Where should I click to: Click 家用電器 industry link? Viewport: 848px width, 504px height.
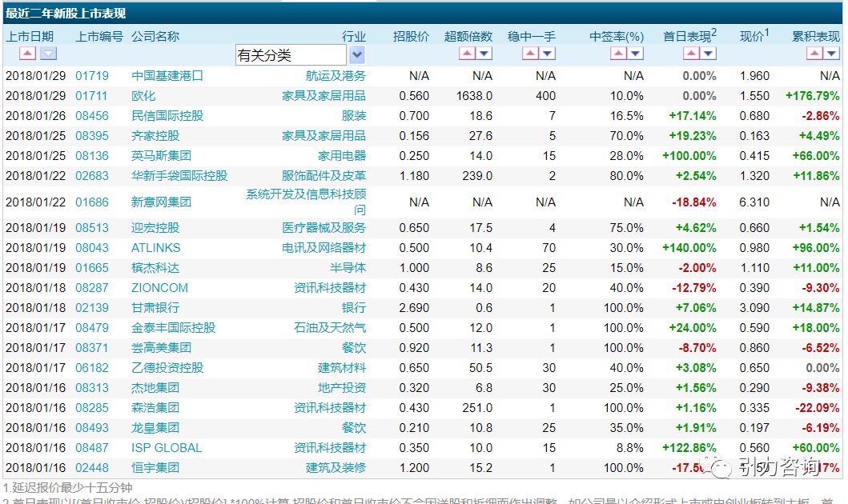(x=342, y=155)
